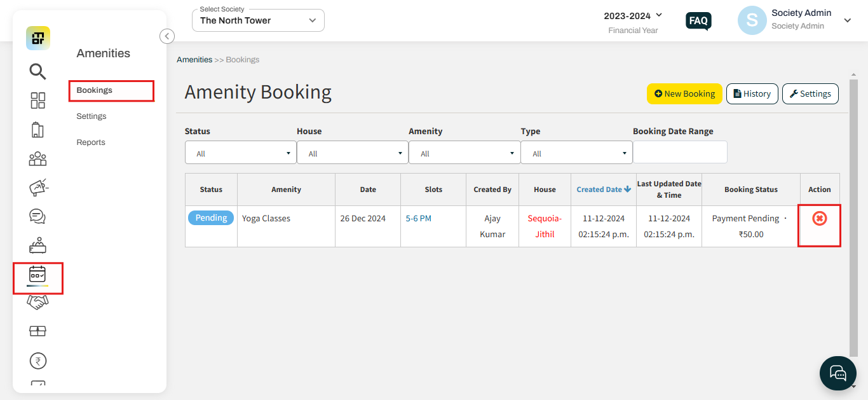Click the Society Admin avatar

752,20
